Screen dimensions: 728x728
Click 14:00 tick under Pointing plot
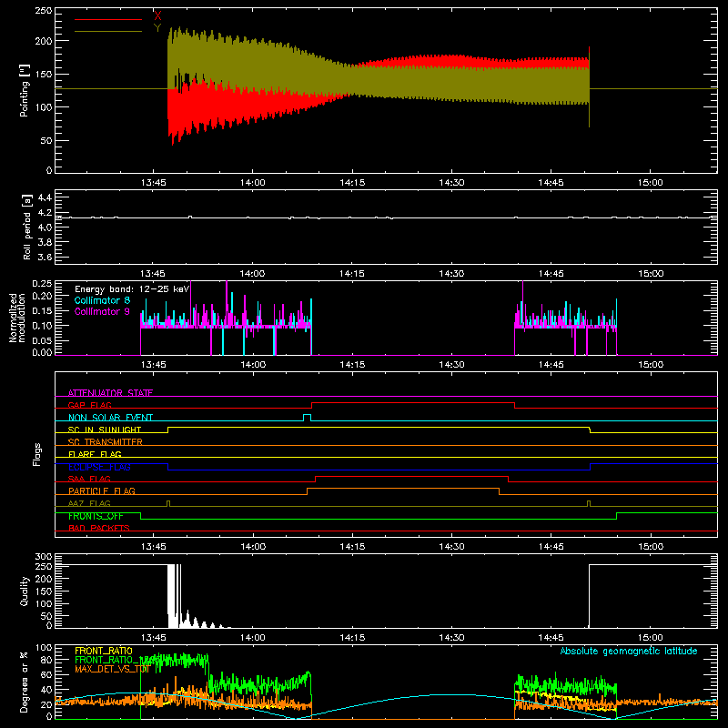coord(253,183)
